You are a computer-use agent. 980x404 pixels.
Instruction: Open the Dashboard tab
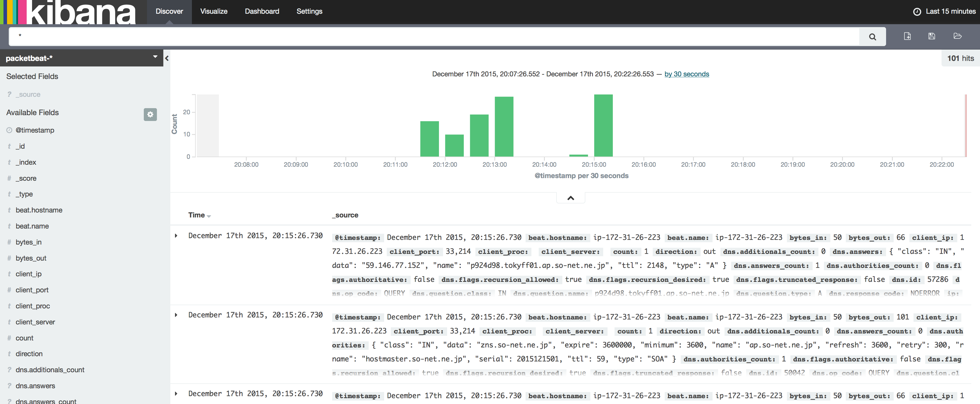[262, 11]
